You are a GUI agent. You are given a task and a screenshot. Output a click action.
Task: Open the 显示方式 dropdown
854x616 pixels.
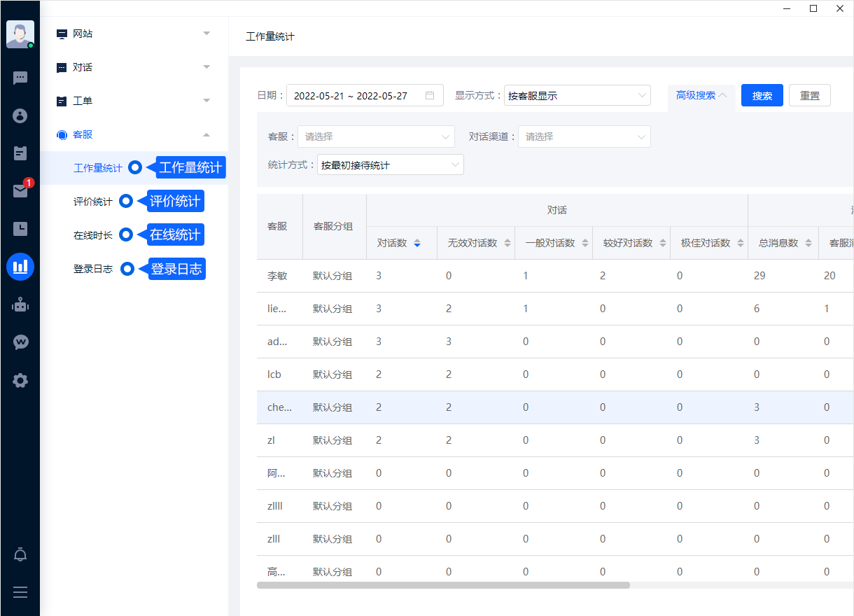pos(577,95)
